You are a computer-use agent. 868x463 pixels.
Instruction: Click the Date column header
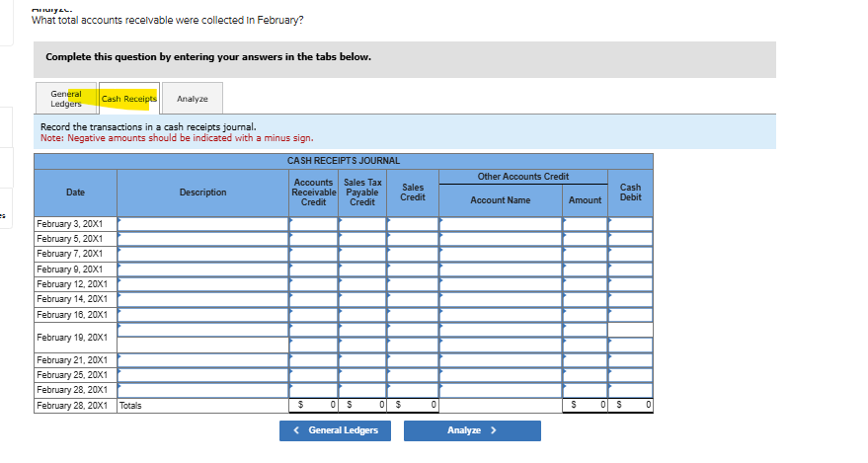75,193
